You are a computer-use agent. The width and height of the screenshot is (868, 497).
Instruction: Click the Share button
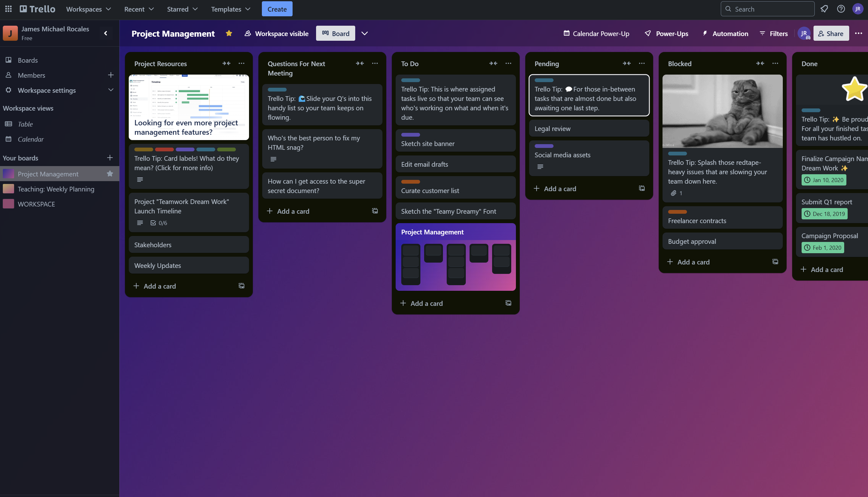831,33
